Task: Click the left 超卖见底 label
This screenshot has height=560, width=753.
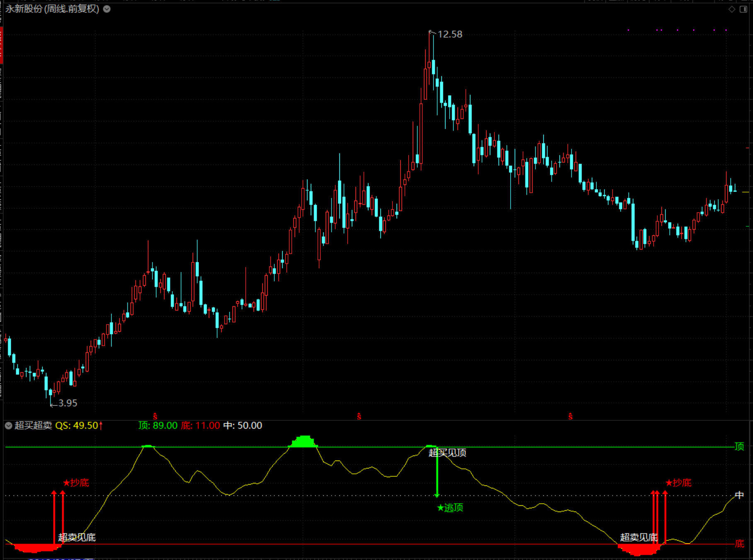Action: coord(77,538)
